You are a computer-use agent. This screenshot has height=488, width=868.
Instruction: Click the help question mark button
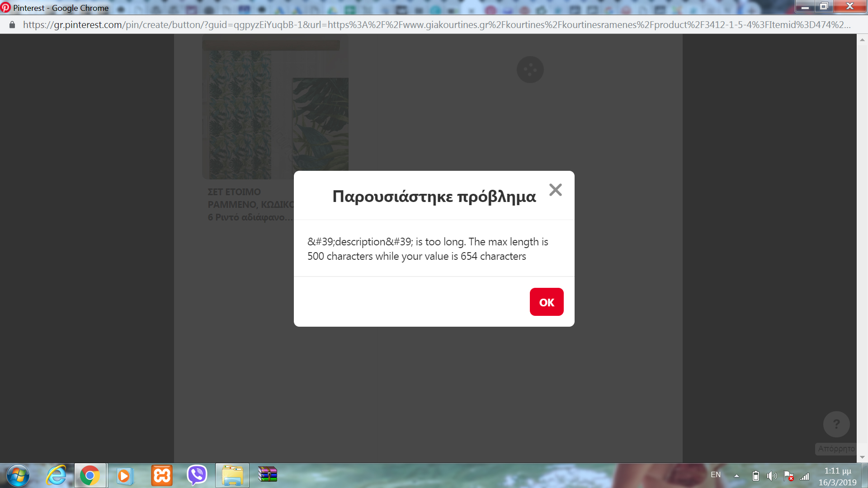point(836,424)
